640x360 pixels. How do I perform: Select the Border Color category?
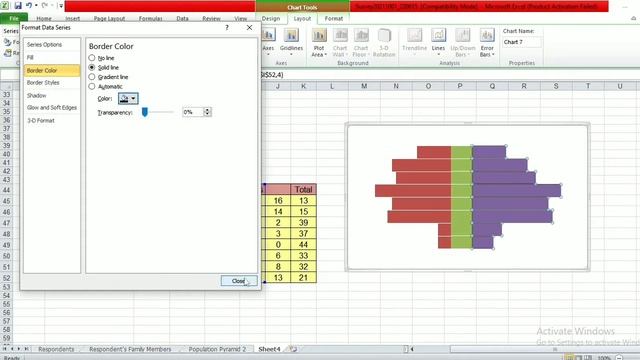52,71
